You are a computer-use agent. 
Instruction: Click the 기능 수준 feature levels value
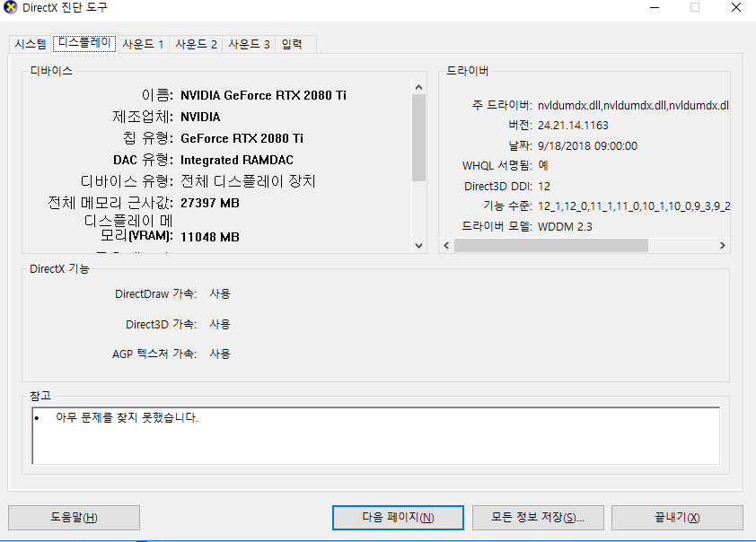click(x=634, y=206)
